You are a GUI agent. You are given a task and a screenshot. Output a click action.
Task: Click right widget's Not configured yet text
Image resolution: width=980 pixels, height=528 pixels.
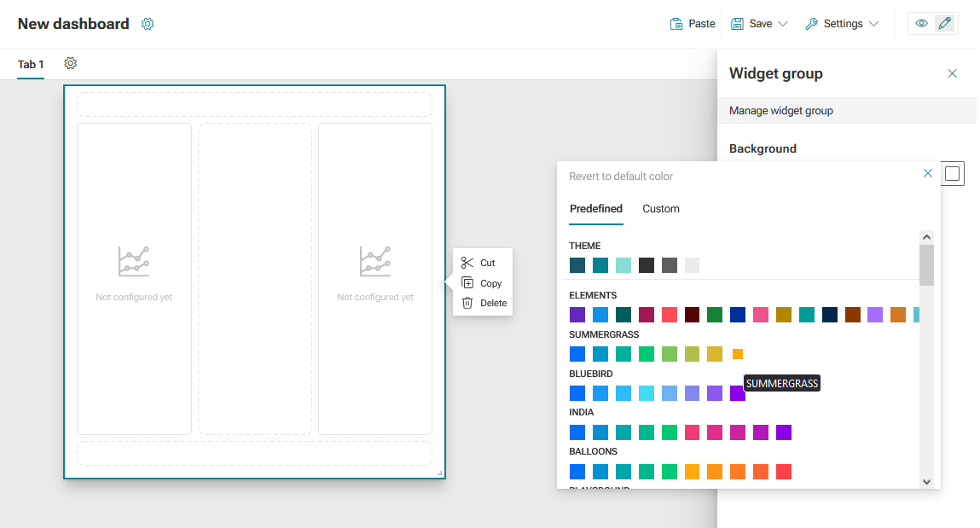tap(375, 297)
